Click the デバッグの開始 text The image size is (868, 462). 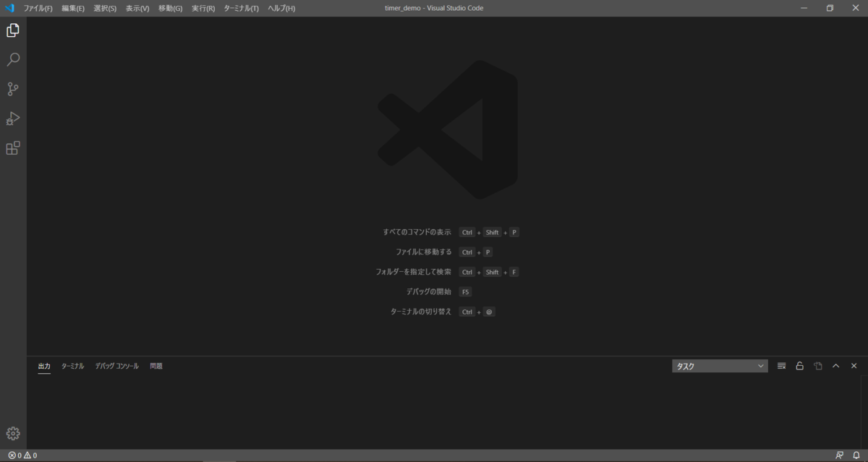[x=429, y=291]
